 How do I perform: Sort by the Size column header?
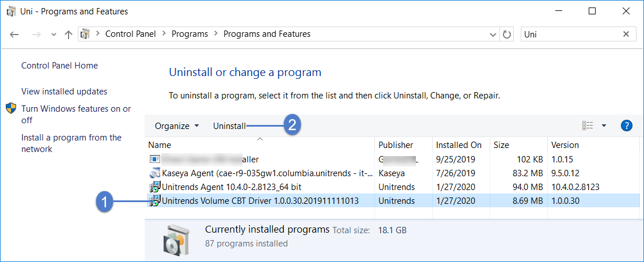519,145
